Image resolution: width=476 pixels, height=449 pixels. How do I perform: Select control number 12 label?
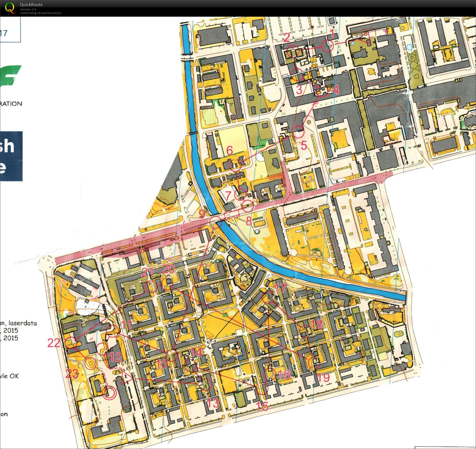coord(115,357)
